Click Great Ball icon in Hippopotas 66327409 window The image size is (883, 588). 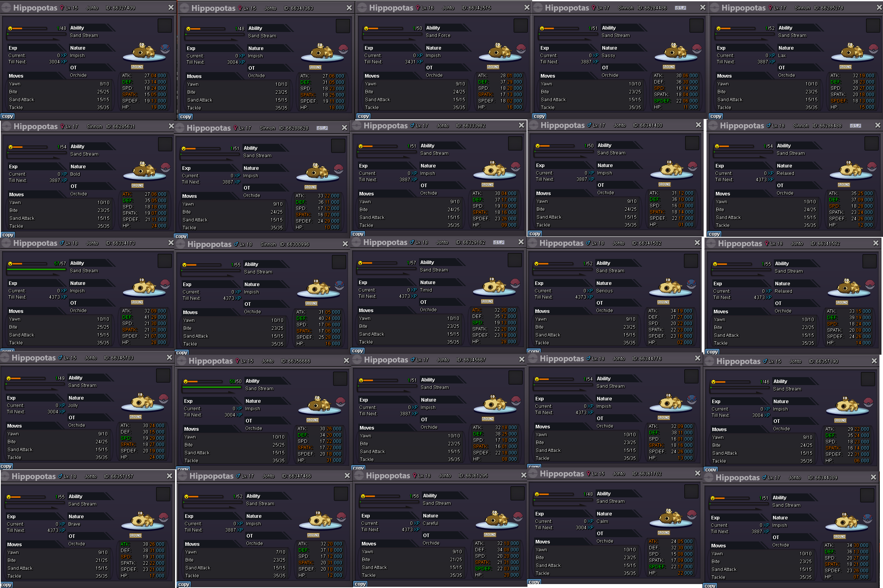(x=165, y=49)
